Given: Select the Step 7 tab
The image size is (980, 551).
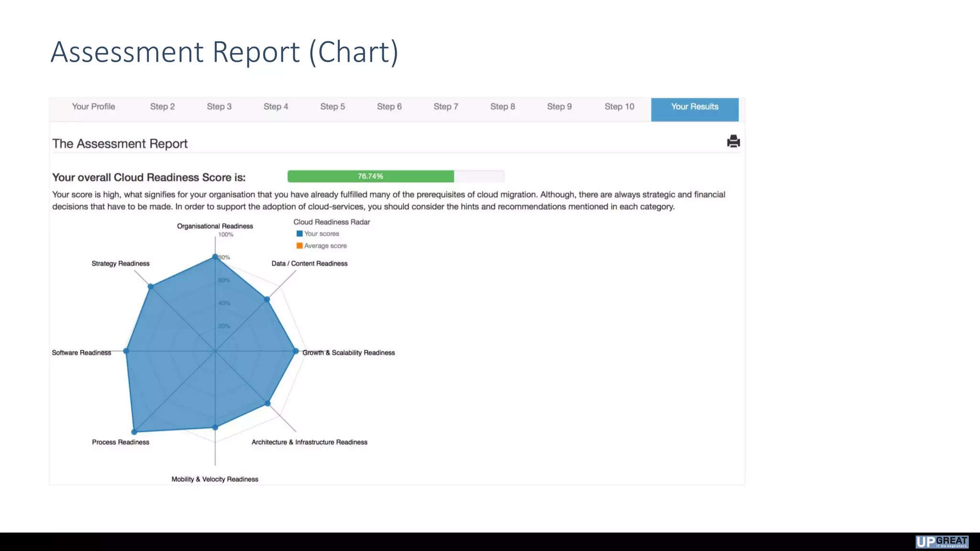Looking at the screenshot, I should [x=446, y=107].
